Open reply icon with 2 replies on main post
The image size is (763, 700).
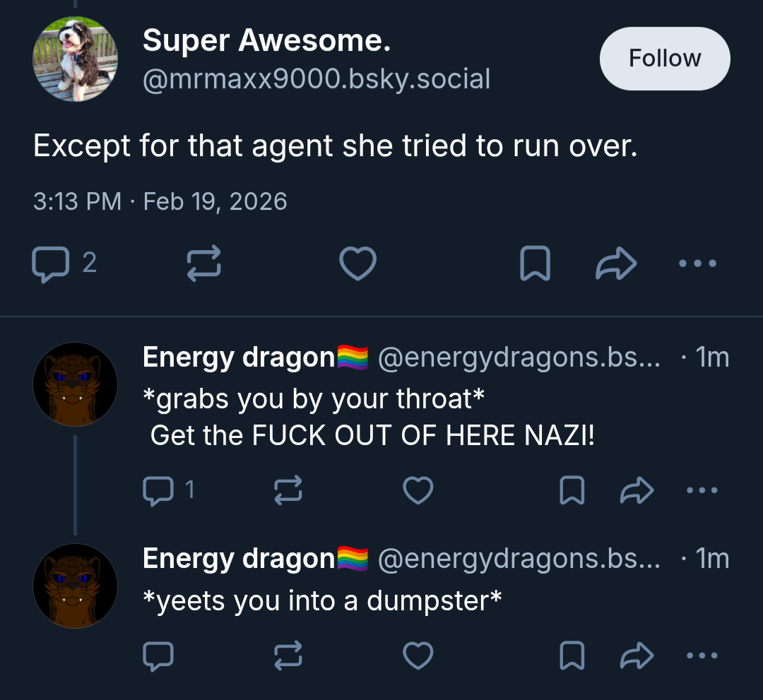pyautogui.click(x=64, y=263)
